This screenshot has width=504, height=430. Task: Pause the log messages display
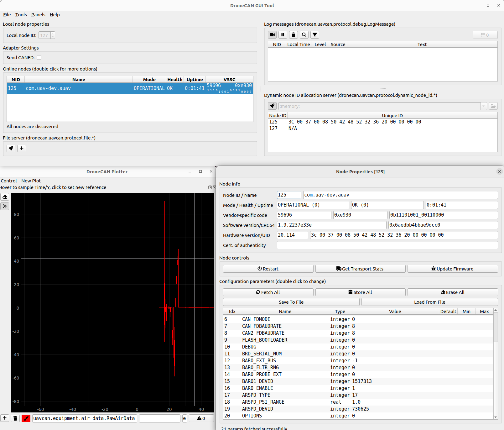[283, 35]
